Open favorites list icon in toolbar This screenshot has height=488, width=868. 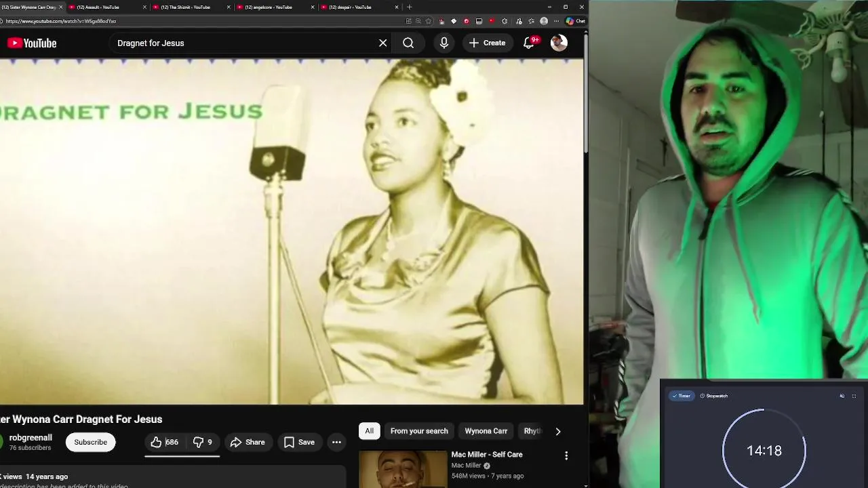coord(532,21)
